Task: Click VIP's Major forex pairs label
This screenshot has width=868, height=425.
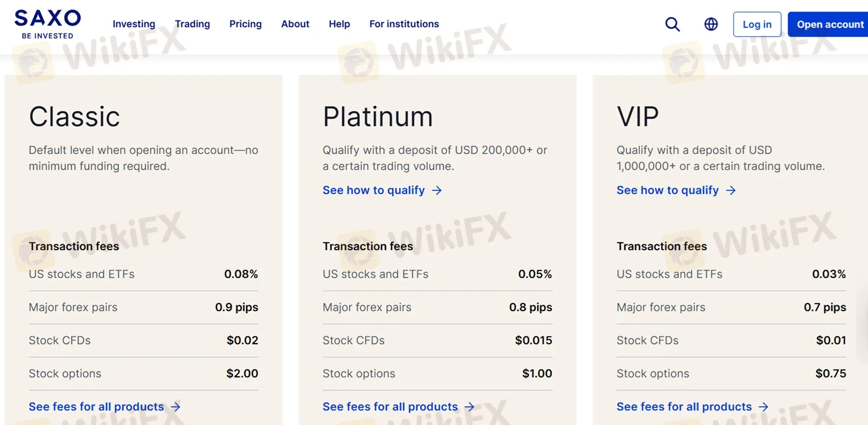Action: click(661, 307)
